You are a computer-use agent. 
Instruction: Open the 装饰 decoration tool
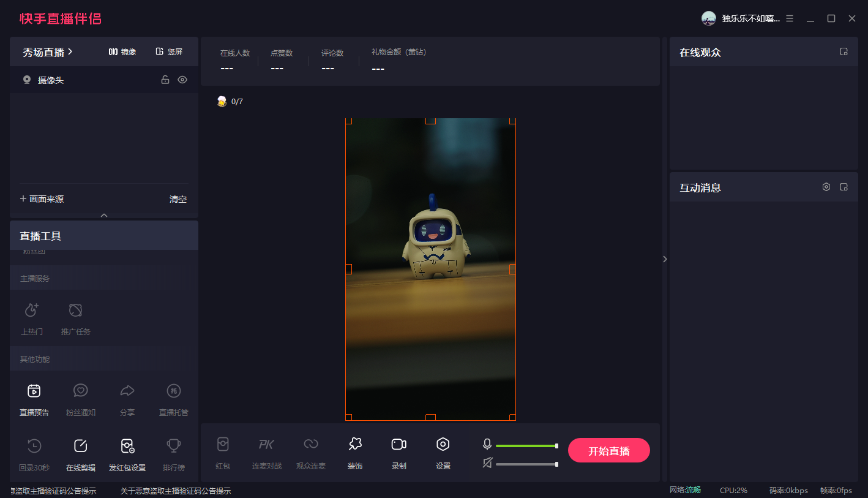pyautogui.click(x=355, y=452)
